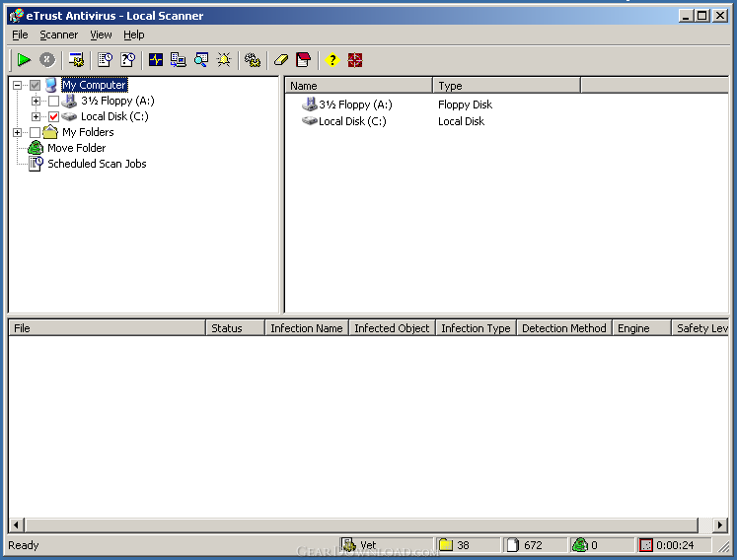Image resolution: width=737 pixels, height=560 pixels.
Task: Select Local Disk (C:) in the tree
Action: 114,116
